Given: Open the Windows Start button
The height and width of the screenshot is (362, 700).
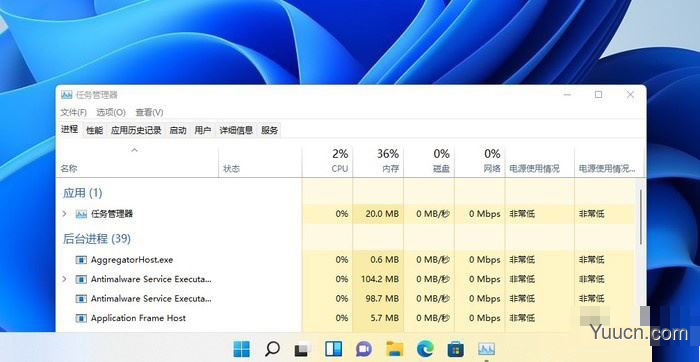Looking at the screenshot, I should [x=242, y=349].
